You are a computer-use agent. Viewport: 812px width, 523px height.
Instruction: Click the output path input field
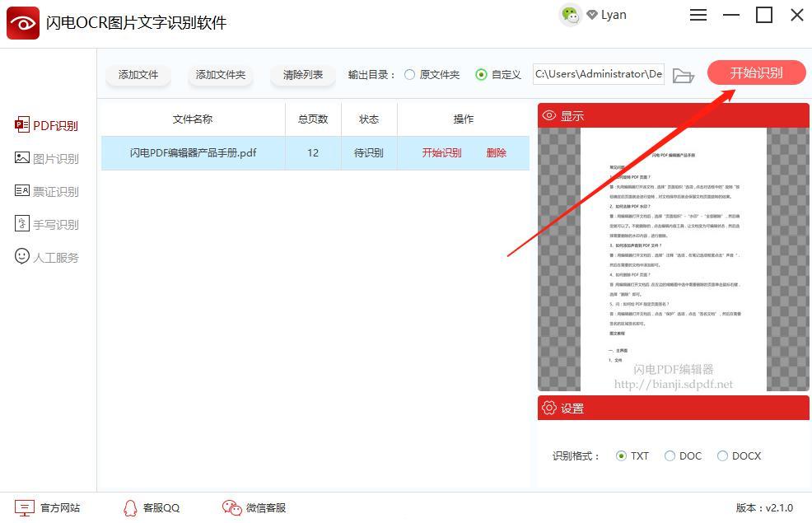(599, 75)
